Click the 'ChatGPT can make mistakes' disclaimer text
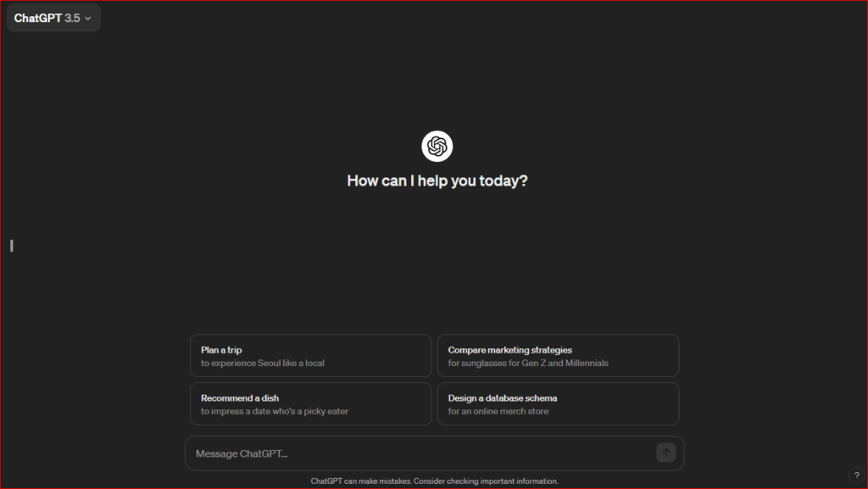Image resolution: width=868 pixels, height=489 pixels. (435, 481)
